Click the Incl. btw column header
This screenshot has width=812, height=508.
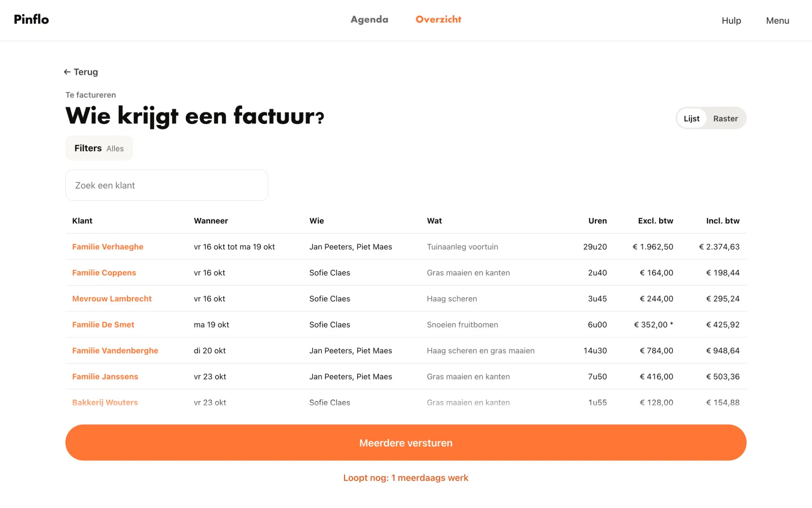[x=723, y=221]
